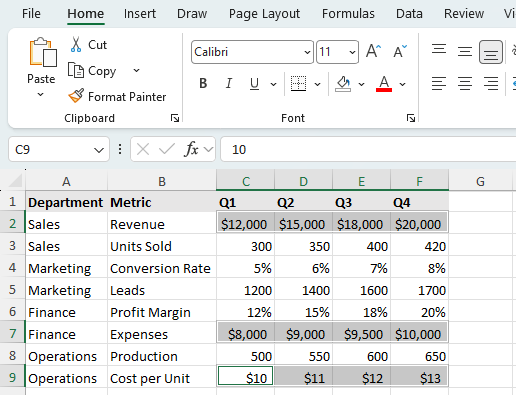Switch to the Review tab

pos(464,14)
